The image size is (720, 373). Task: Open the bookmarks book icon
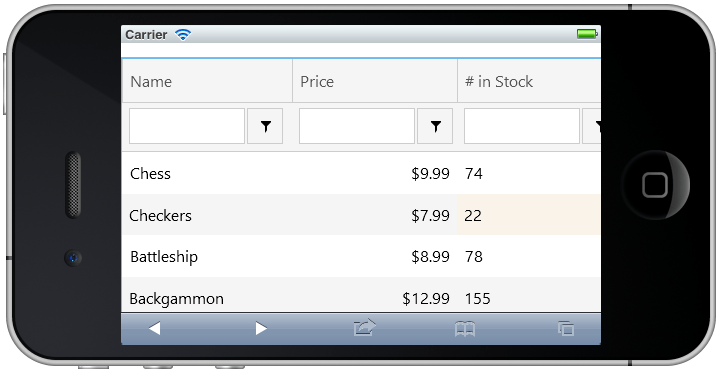[465, 329]
